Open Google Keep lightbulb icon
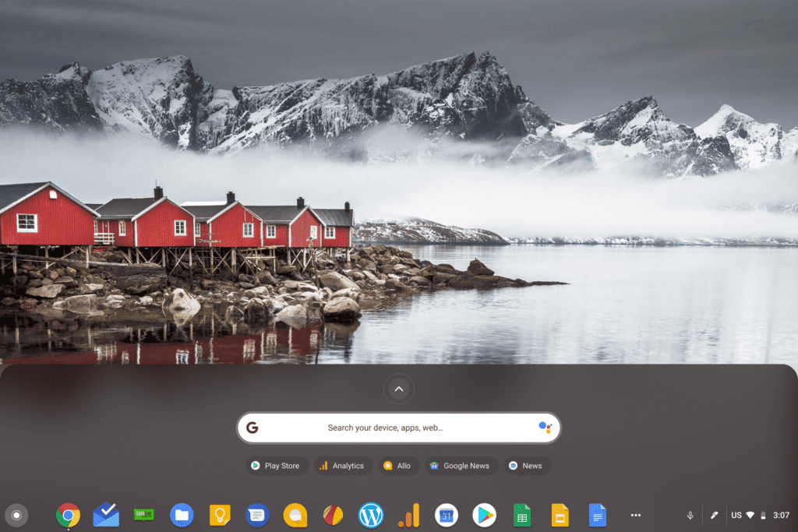 220,515
